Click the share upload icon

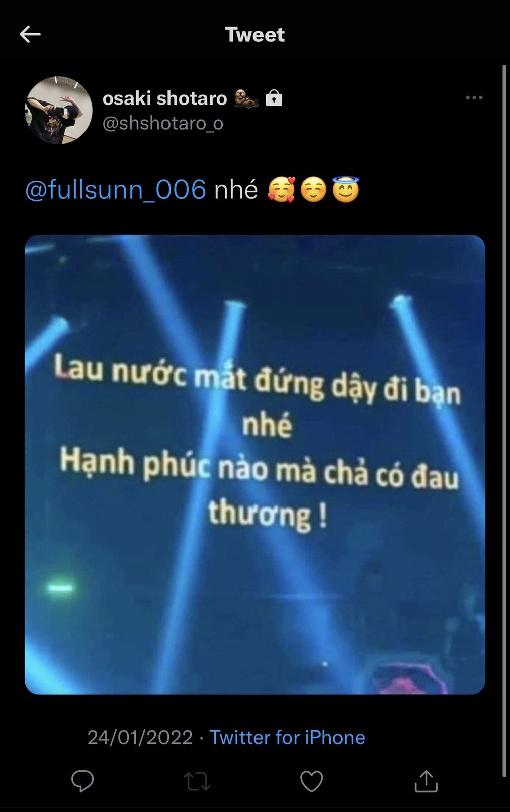[426, 781]
